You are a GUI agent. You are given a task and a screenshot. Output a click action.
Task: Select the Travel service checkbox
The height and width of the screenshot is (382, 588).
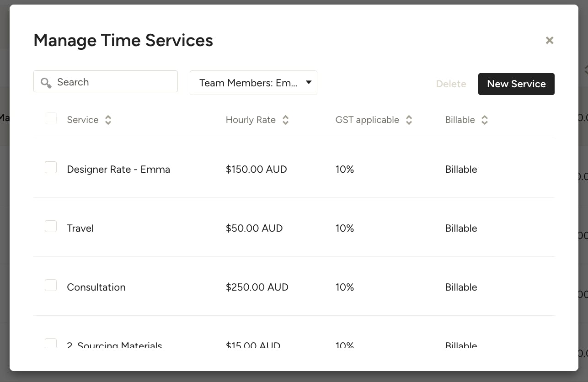point(51,226)
